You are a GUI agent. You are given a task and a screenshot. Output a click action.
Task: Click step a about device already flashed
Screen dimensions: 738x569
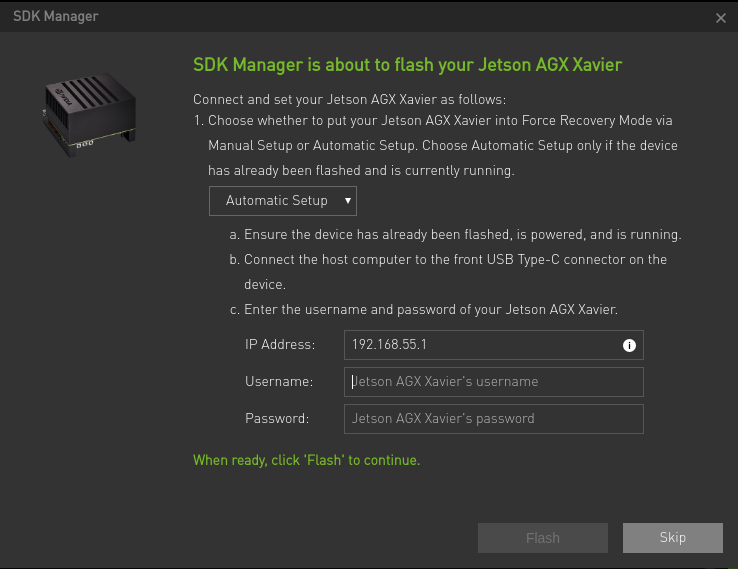point(455,236)
